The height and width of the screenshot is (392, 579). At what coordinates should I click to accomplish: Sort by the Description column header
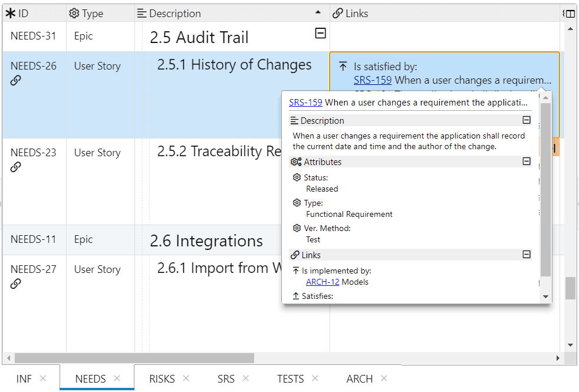pos(175,14)
